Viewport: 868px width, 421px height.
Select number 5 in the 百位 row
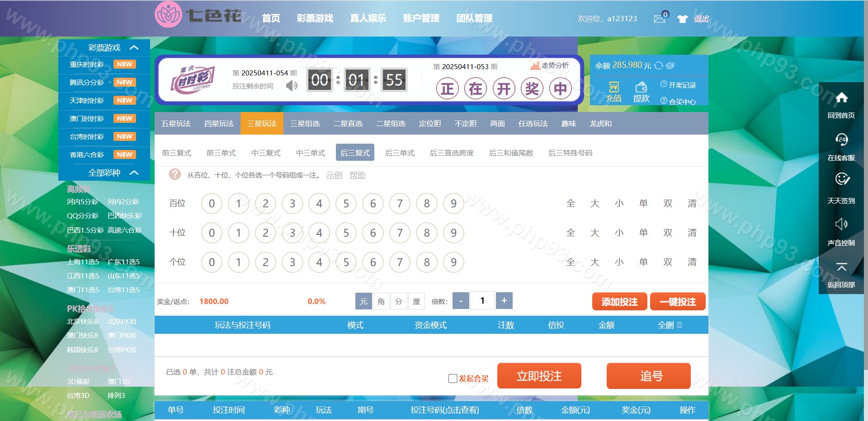coord(346,204)
